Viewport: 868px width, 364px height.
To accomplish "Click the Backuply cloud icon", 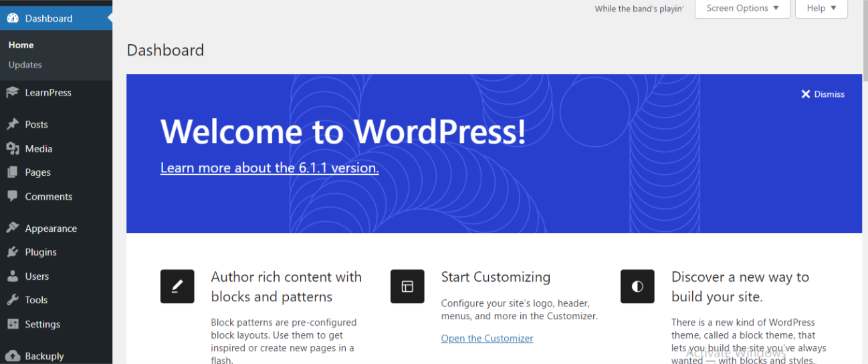I will (13, 356).
